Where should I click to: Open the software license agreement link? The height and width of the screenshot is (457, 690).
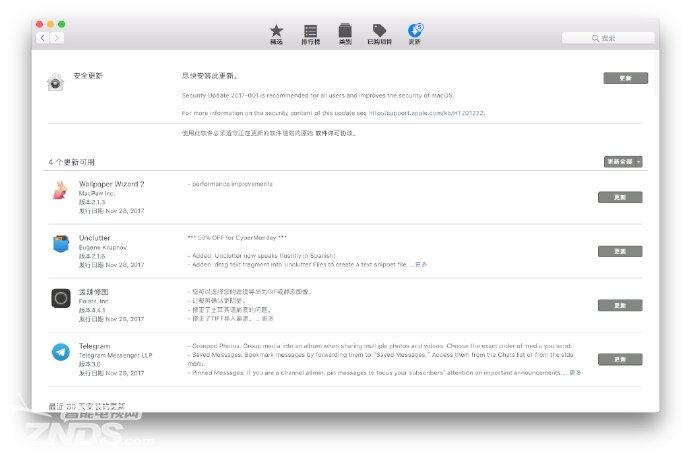[334, 133]
